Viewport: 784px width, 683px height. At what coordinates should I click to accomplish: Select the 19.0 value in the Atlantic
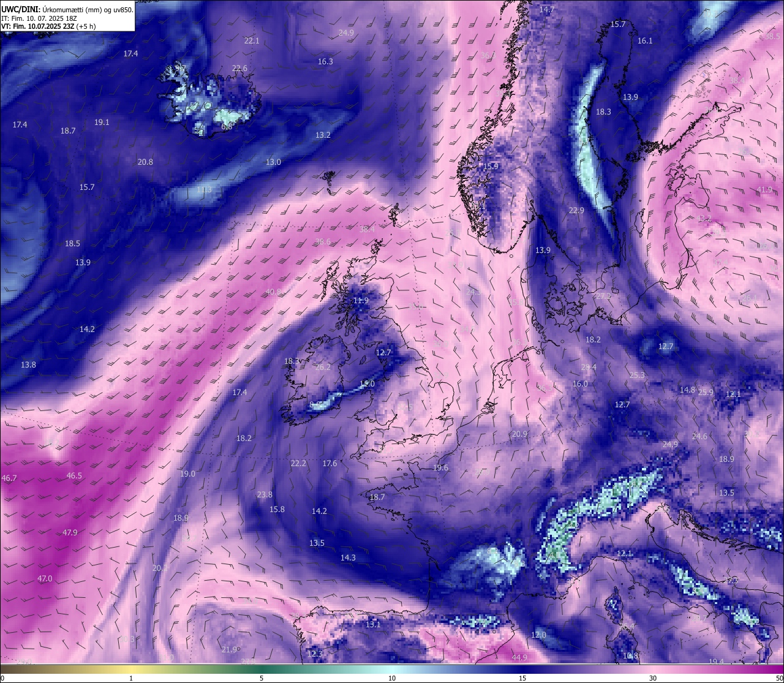tap(187, 474)
